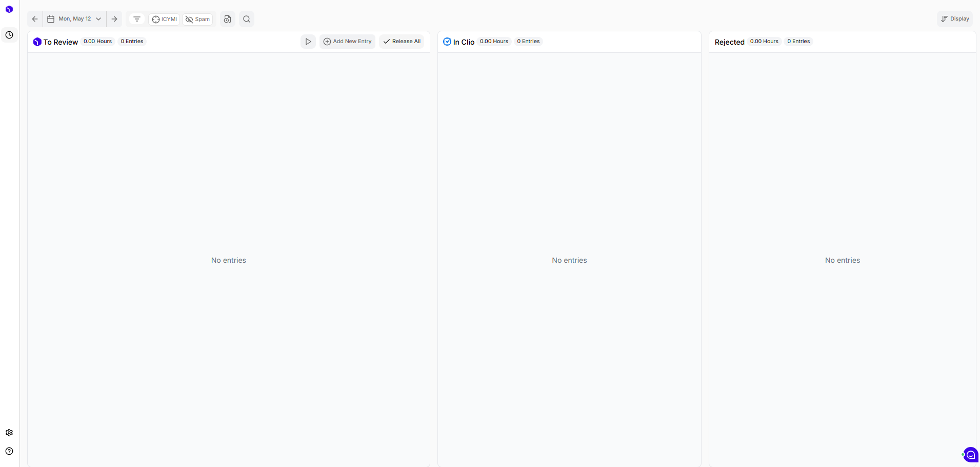Click the 0 Entries badge in Rejected

click(799, 42)
